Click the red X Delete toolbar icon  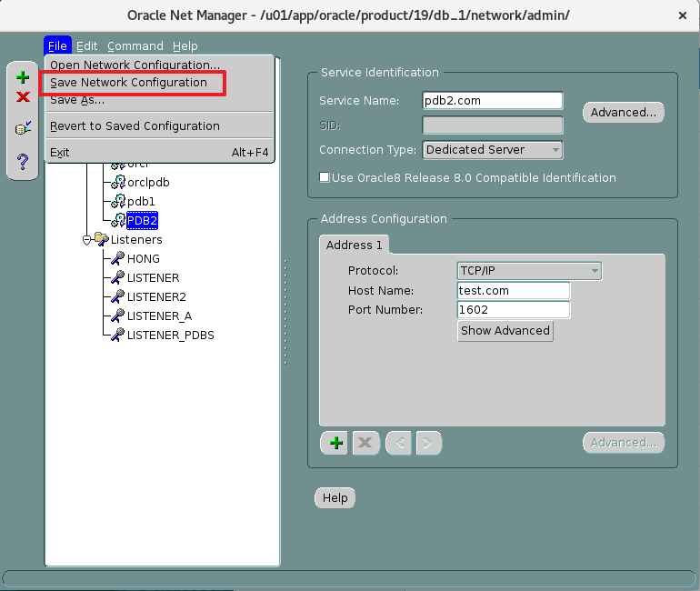(x=23, y=97)
